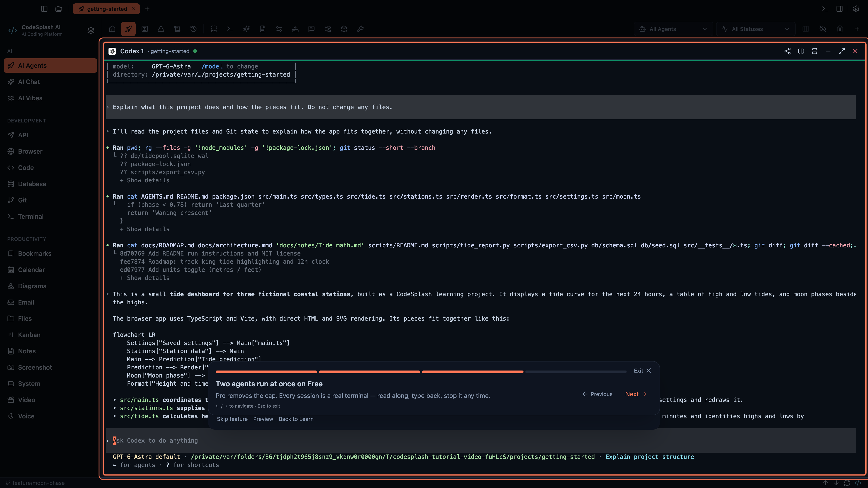Open the home icon in the toolbar
Screen dimensions: 868x488
[112, 29]
